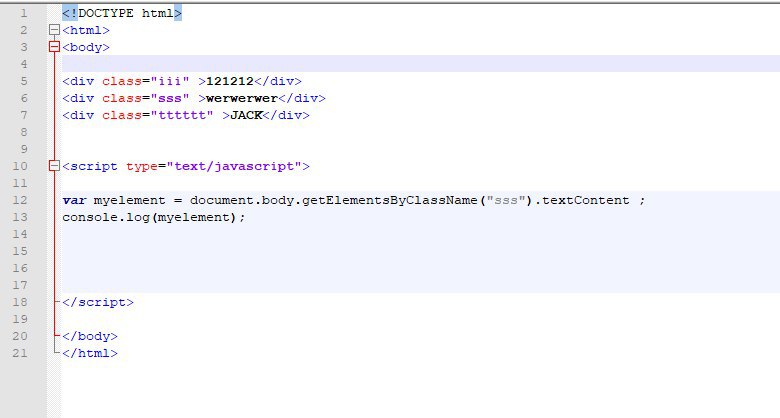This screenshot has width=780, height=418.
Task: Click the DOCTYPE html declaration
Action: point(122,13)
